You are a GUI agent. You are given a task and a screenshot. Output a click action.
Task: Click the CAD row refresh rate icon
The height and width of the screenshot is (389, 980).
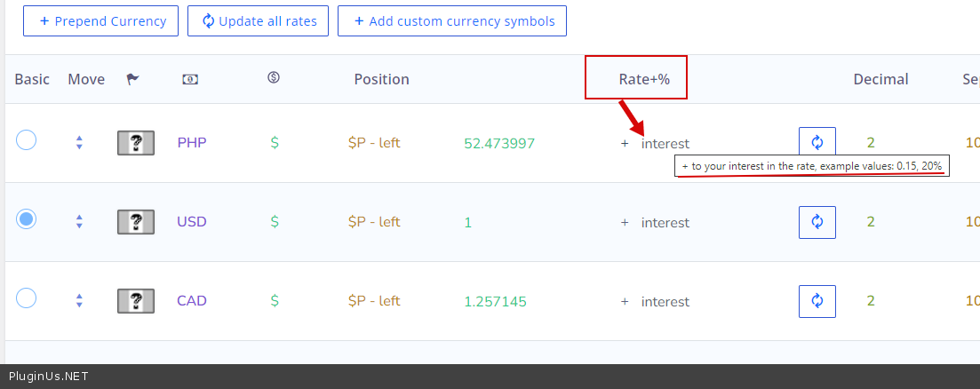pyautogui.click(x=817, y=301)
